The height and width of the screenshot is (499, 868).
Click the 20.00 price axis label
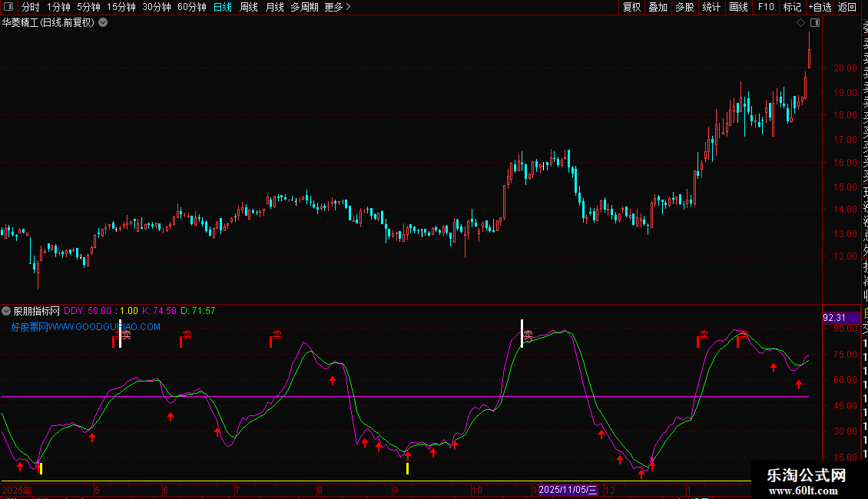tap(845, 68)
